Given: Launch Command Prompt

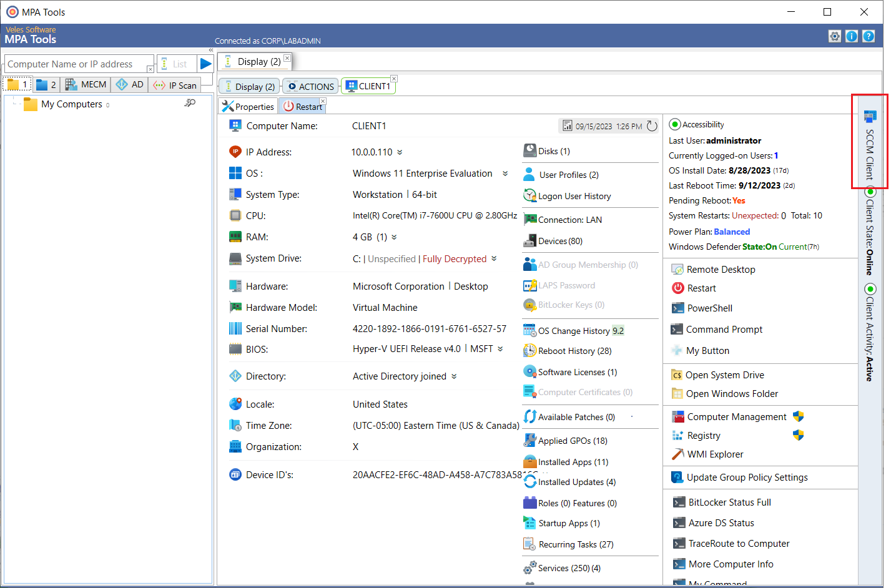Looking at the screenshot, I should [x=717, y=330].
